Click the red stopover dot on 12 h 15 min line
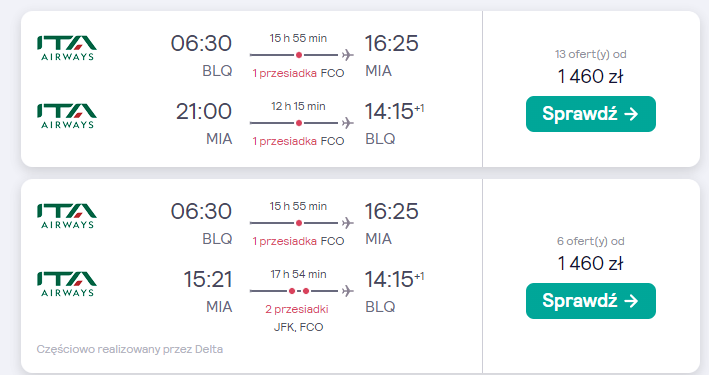 point(298,123)
